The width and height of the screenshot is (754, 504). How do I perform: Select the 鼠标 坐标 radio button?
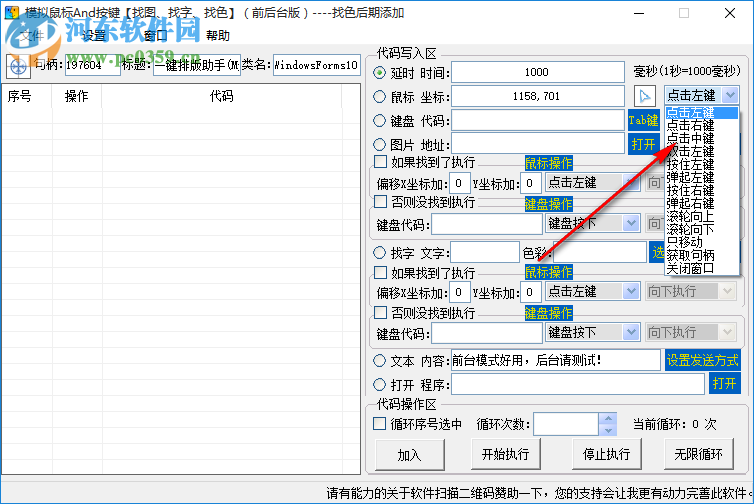(x=379, y=97)
